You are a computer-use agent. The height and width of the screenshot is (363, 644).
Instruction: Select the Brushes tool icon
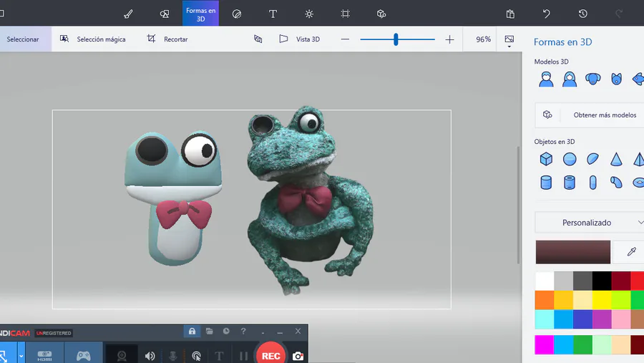[128, 14]
